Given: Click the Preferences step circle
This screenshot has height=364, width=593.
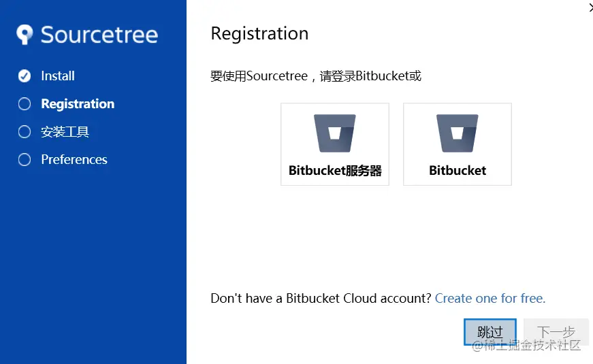Looking at the screenshot, I should 25,159.
